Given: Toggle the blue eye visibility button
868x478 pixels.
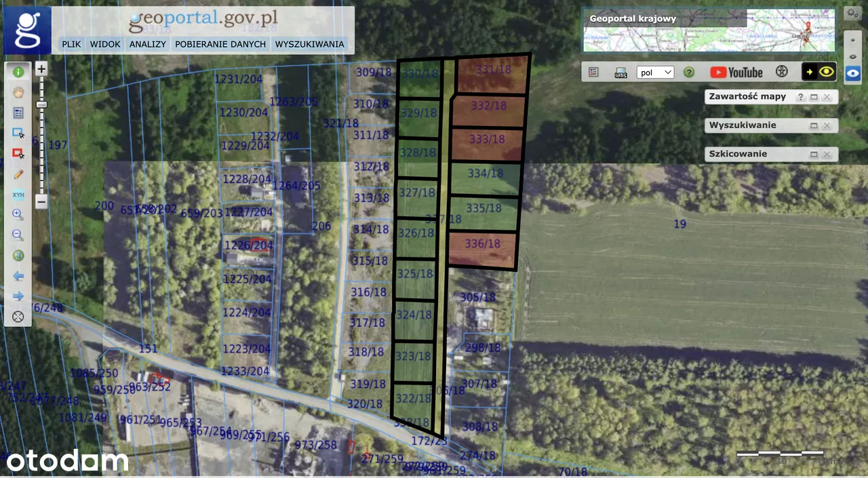Looking at the screenshot, I should tap(852, 75).
